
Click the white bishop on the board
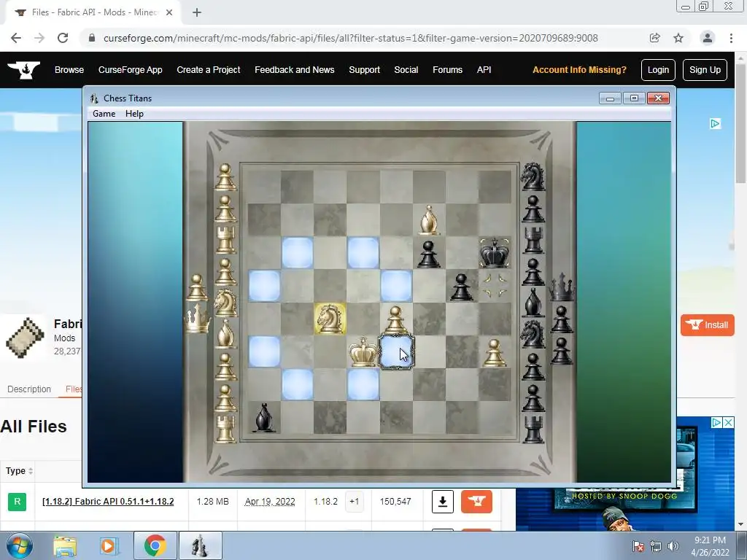(x=429, y=220)
